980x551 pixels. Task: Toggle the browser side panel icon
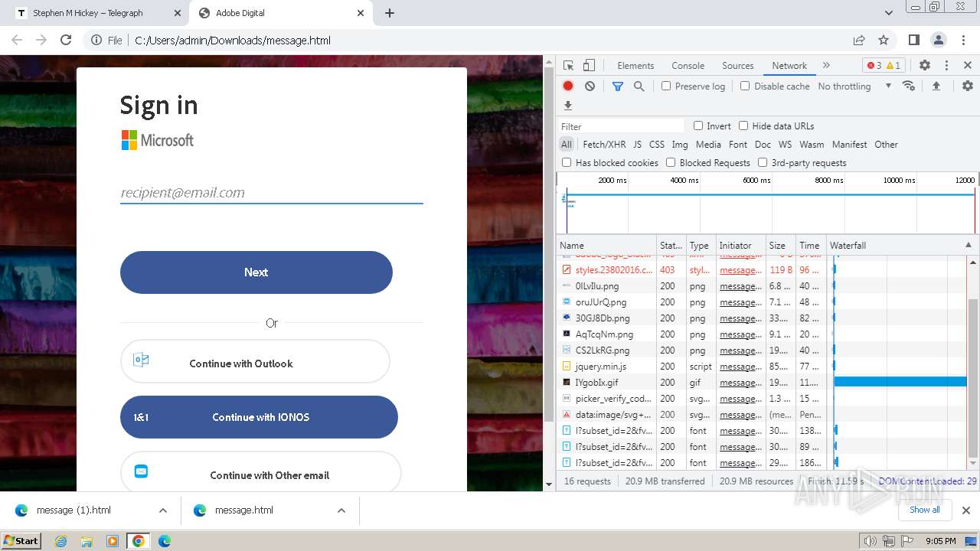click(914, 40)
